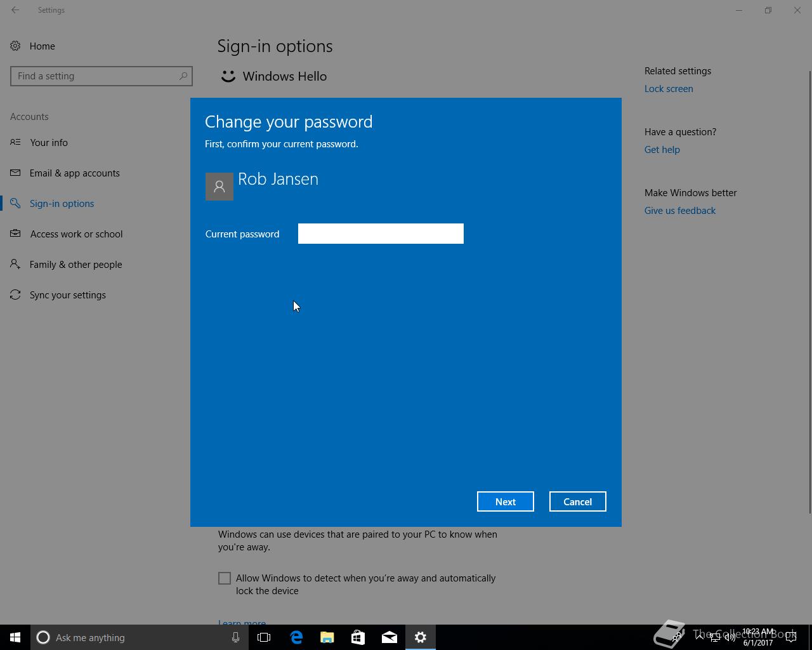Open the Lock screen related link
The image size is (812, 650).
(x=669, y=89)
